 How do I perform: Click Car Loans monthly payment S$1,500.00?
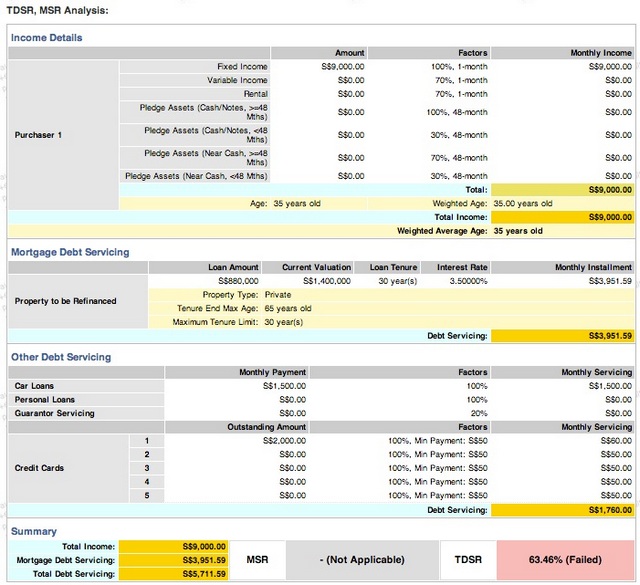284,386
